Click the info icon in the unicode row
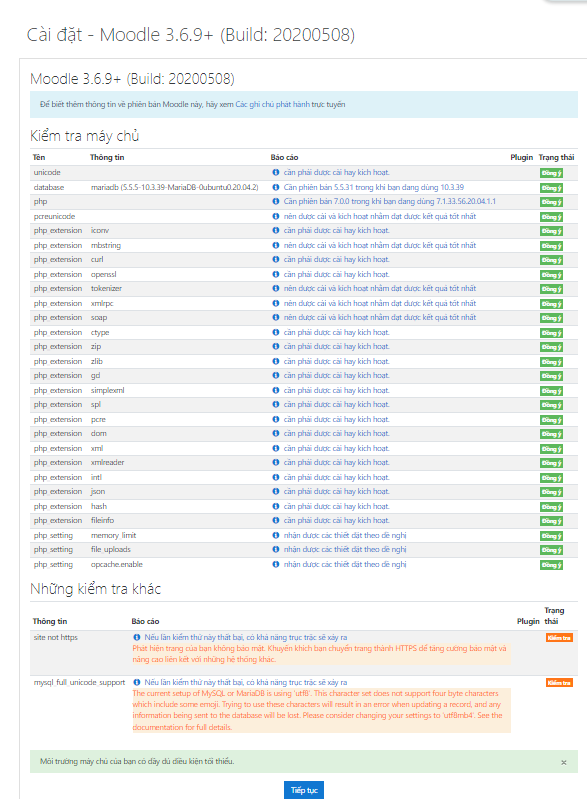This screenshot has height=799, width=587. 276,172
